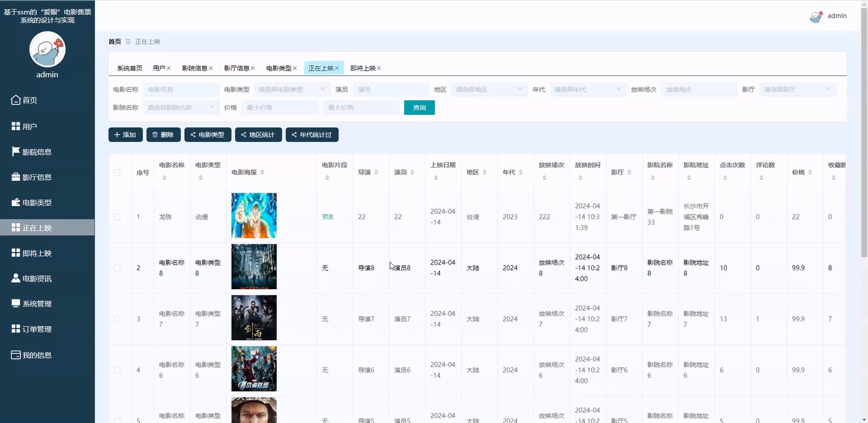Click the 首页 breadcrumb link
This screenshot has height=423, width=868.
(115, 41)
